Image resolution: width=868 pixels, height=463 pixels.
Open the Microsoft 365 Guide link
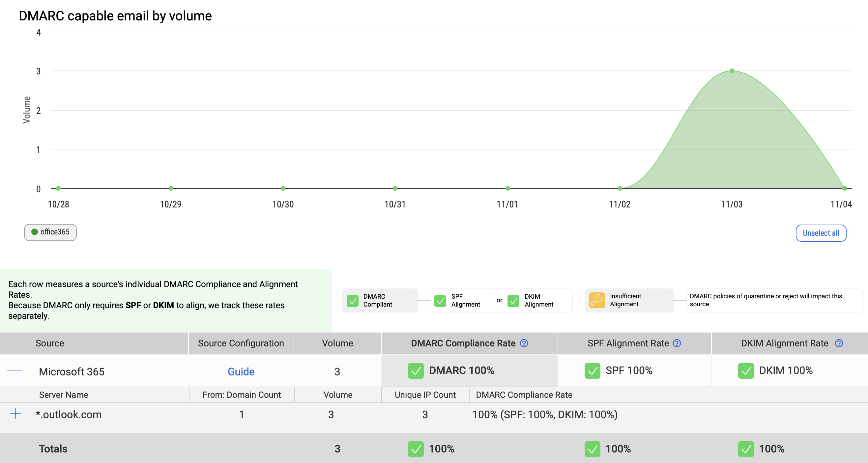(241, 371)
